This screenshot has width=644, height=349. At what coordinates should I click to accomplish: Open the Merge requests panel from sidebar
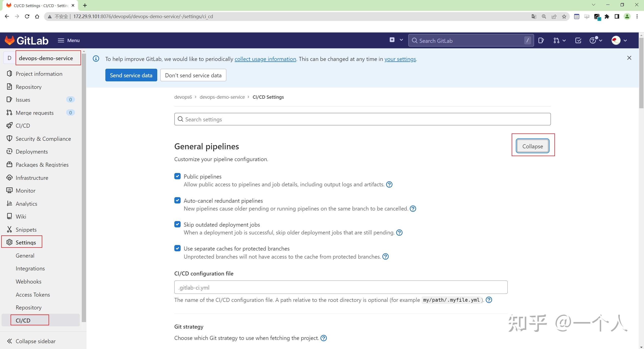point(34,113)
